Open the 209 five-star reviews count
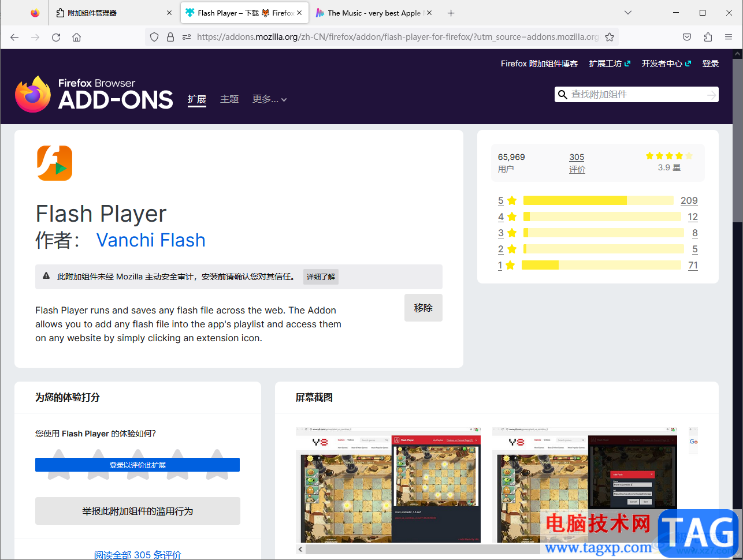Screen dimensions: 743x560 (x=689, y=201)
